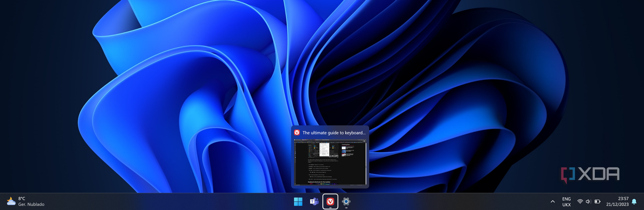Click the Vivaldi browser taskbar icon

tap(330, 201)
